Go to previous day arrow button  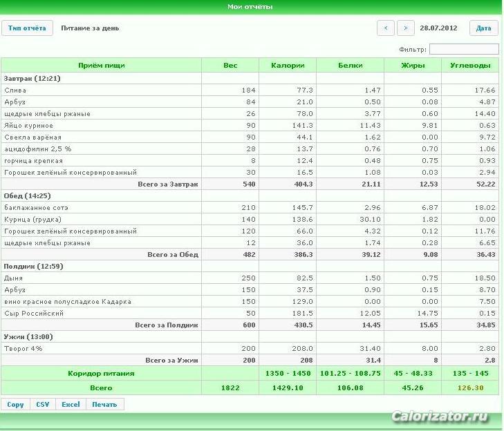coord(385,28)
